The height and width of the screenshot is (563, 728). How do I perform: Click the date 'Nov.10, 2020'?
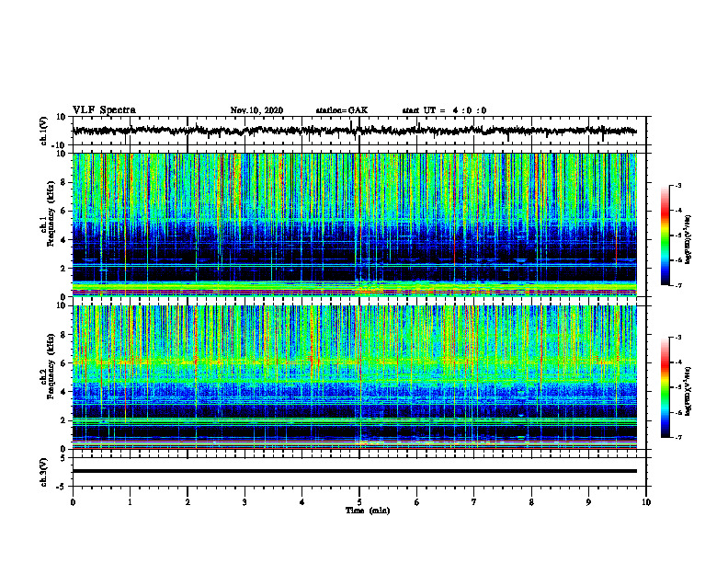coord(256,110)
